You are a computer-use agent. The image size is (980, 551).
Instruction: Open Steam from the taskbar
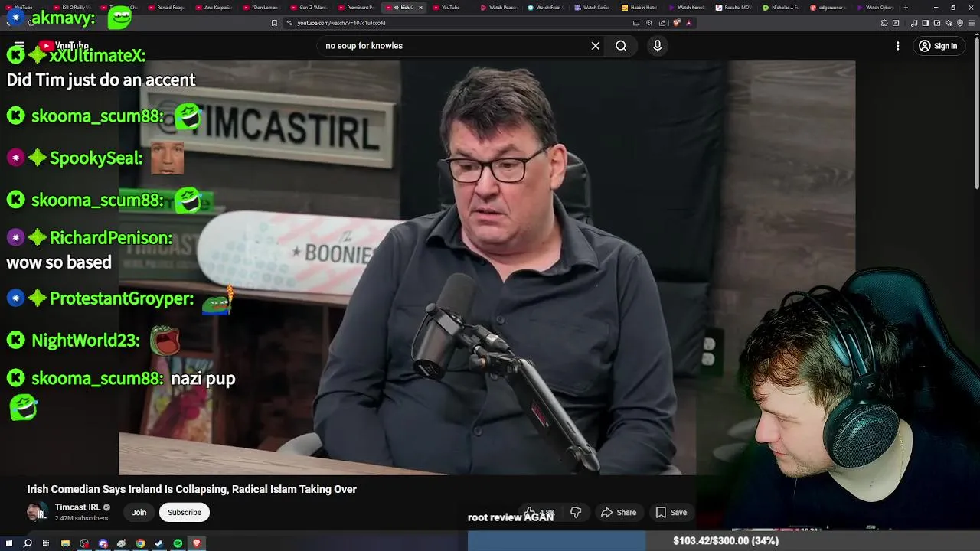pos(158,543)
